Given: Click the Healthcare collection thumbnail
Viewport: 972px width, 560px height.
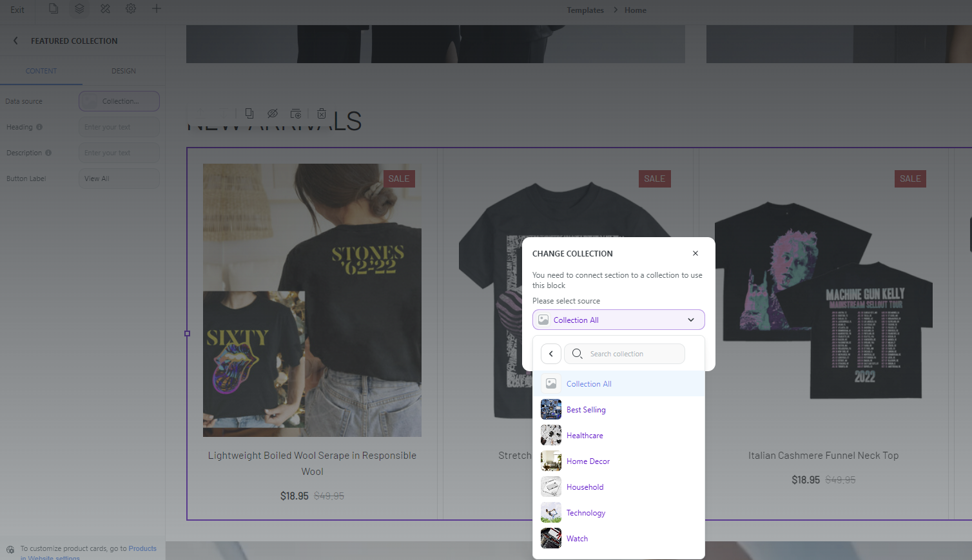Looking at the screenshot, I should tap(551, 435).
